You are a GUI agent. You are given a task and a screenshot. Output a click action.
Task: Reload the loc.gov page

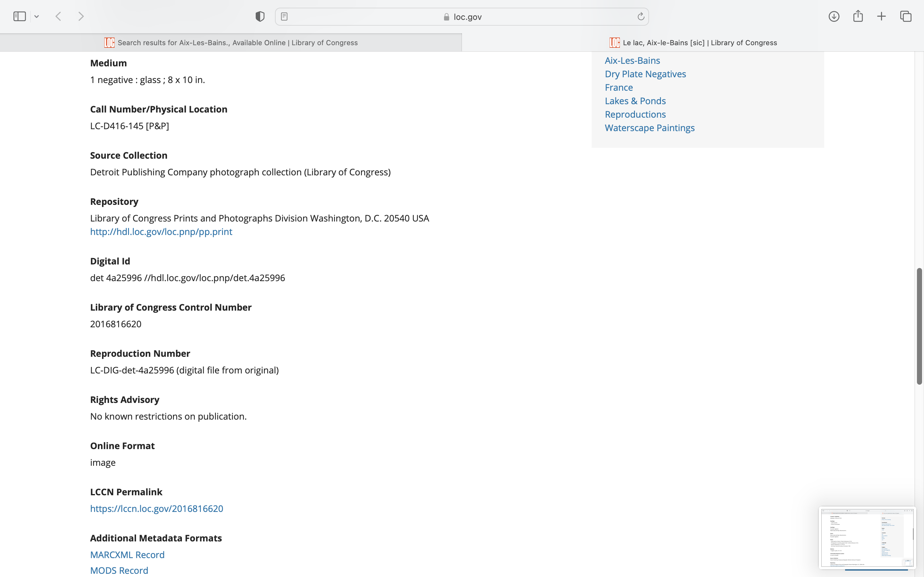point(641,16)
